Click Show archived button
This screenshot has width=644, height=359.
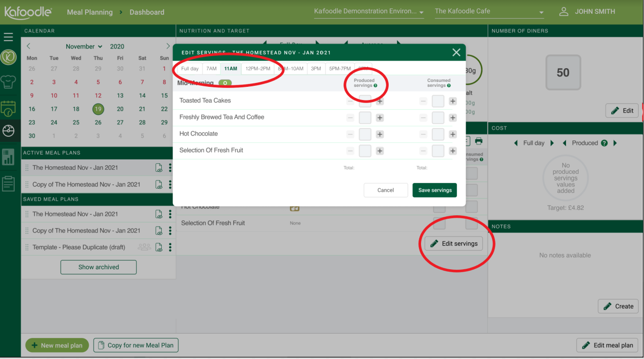coord(99,267)
